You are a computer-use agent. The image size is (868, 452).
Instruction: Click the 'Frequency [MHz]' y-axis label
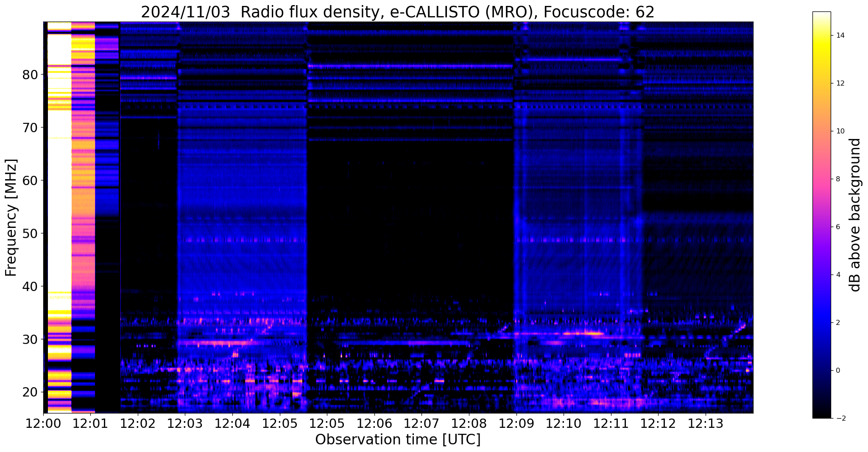click(11, 218)
